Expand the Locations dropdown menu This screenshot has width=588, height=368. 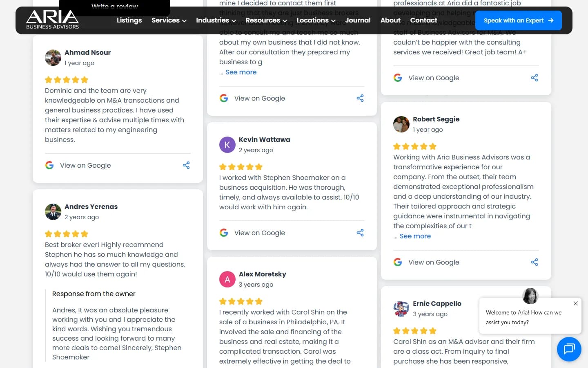316,20
